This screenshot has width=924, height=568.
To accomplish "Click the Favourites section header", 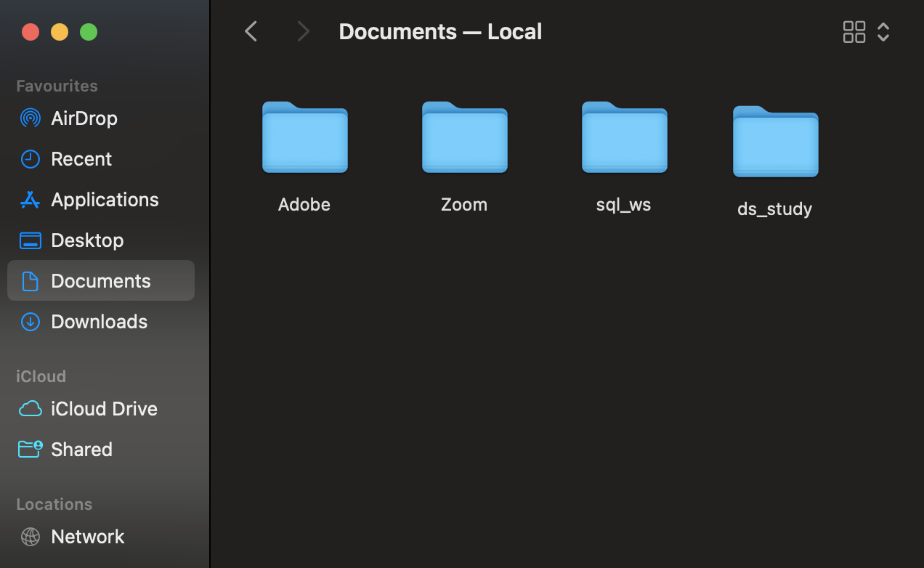I will tap(57, 86).
